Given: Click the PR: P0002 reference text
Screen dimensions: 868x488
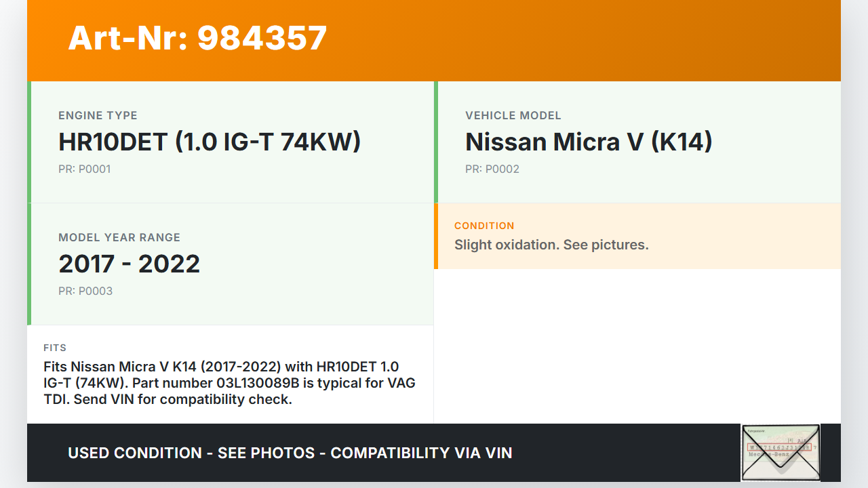Looking at the screenshot, I should (492, 169).
